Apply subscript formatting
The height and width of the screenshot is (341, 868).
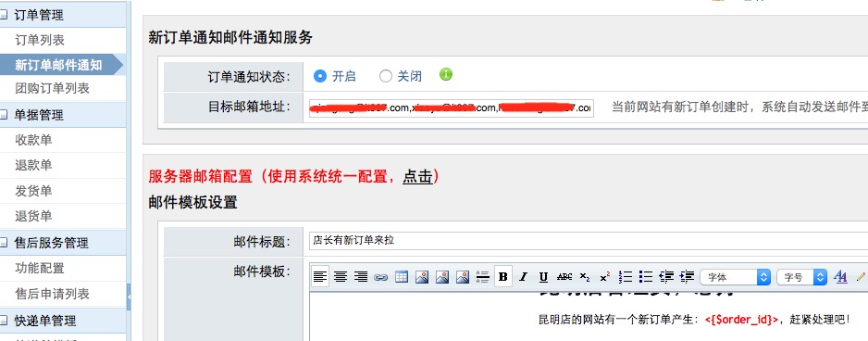(585, 277)
